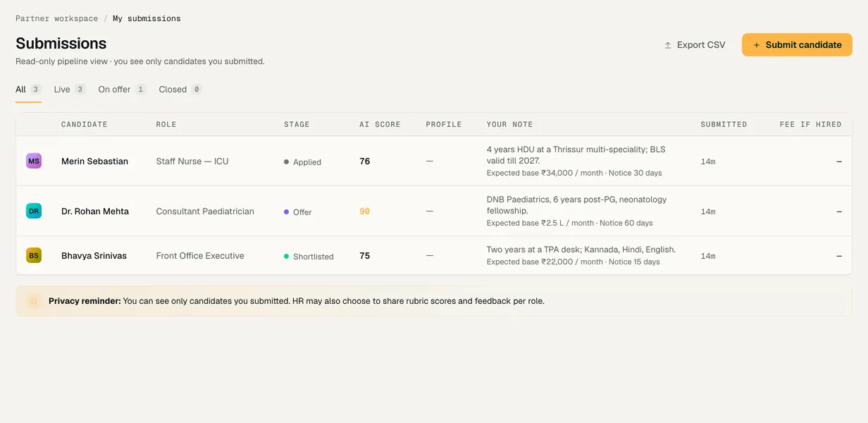Click the DNB Paediatrics note text

577,205
